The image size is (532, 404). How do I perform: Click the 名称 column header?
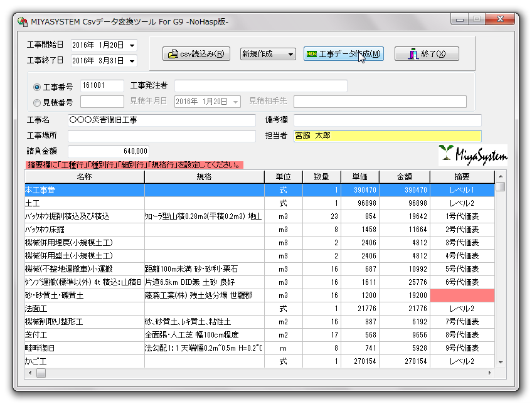(x=85, y=177)
